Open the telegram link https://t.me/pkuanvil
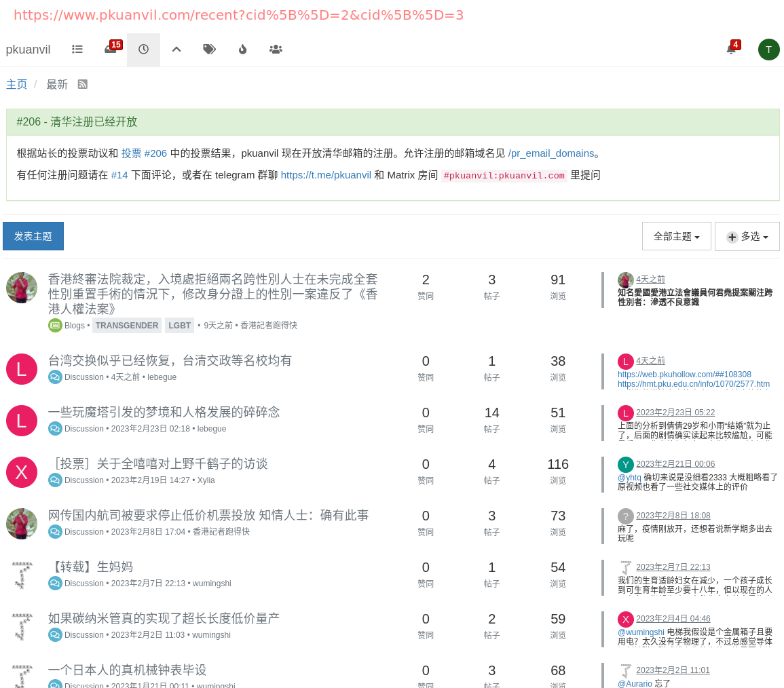This screenshot has width=784, height=688. [326, 175]
